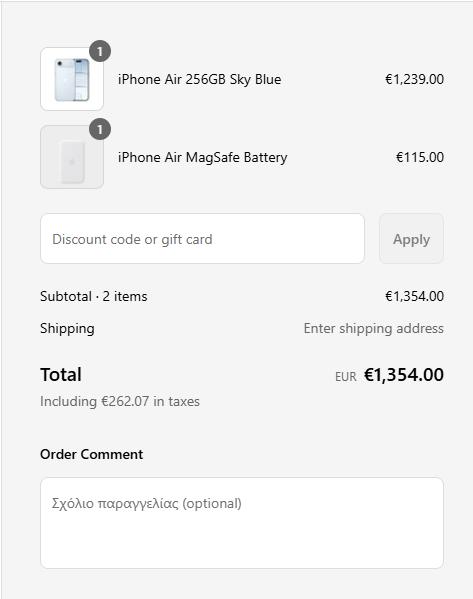Click the €115.00 item price
Viewport: 473px width, 599px height.
pos(420,157)
